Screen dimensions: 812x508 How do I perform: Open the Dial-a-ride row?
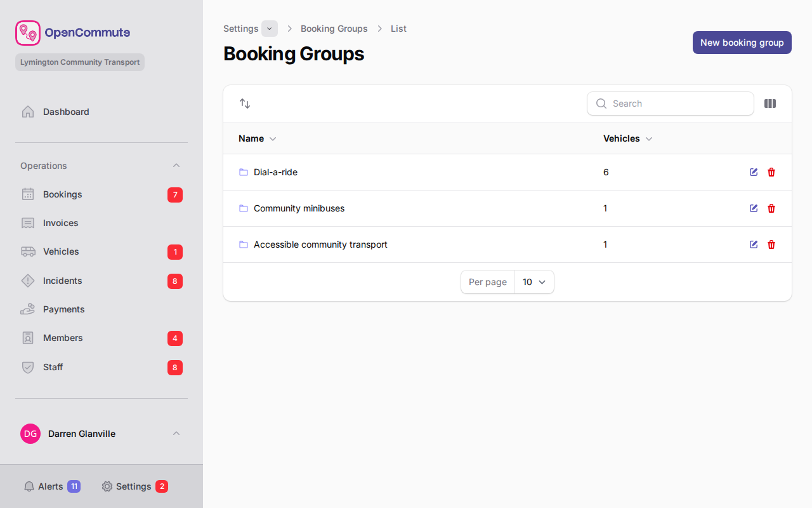click(507, 172)
